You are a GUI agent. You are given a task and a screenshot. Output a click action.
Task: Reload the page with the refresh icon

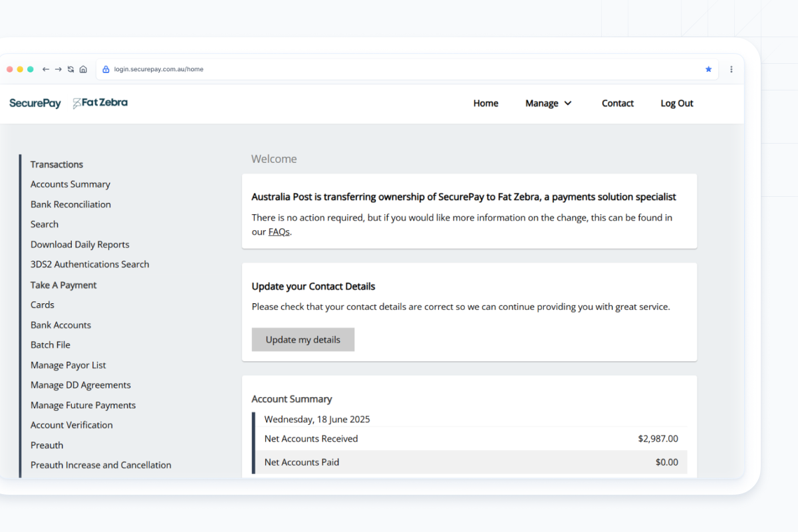pos(70,69)
